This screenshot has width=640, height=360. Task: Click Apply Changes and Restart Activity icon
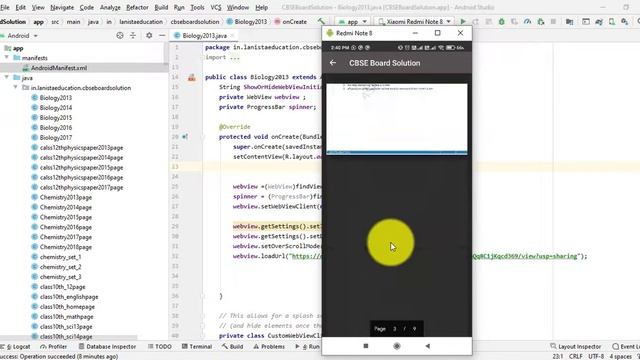point(476,22)
